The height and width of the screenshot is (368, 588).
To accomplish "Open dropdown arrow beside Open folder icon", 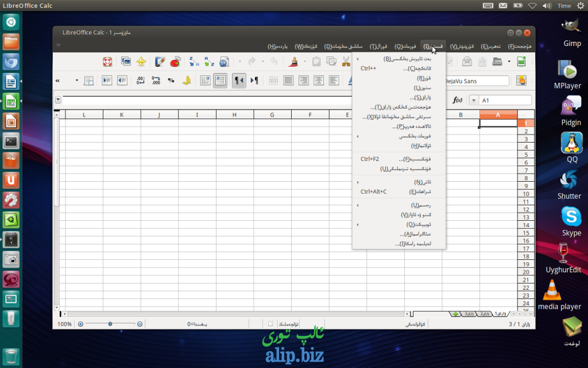I will 509,62.
